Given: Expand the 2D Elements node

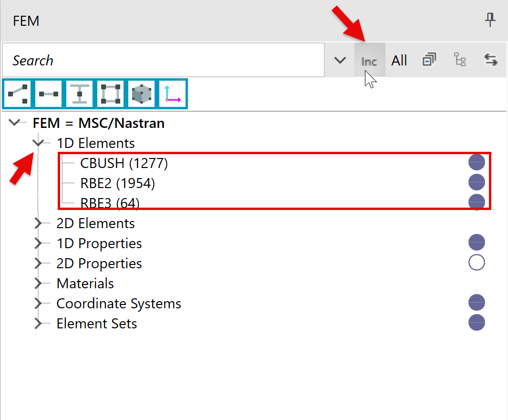Looking at the screenshot, I should coord(38,223).
